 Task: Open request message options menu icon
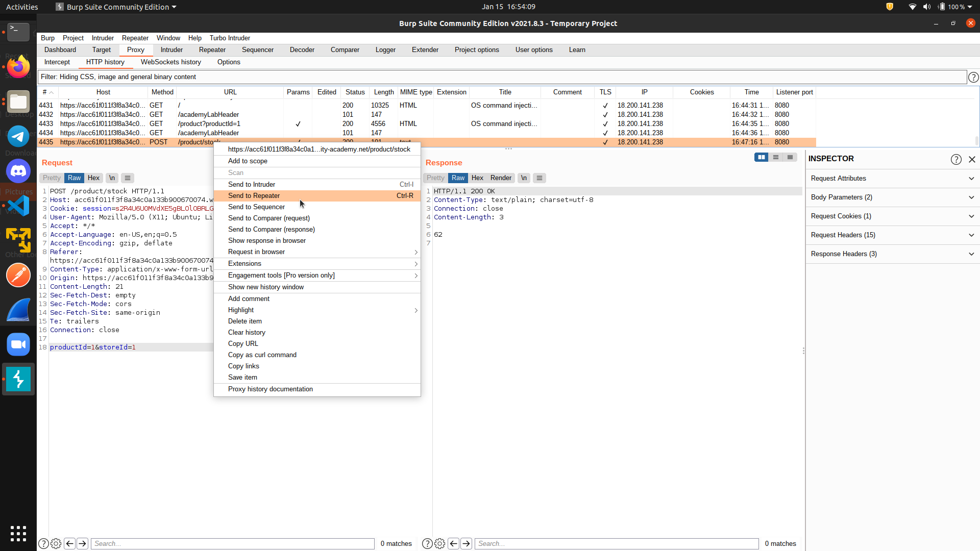[128, 178]
